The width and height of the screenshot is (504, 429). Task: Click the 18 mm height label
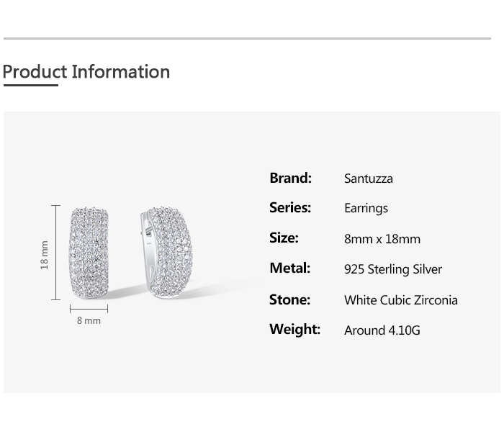45,255
